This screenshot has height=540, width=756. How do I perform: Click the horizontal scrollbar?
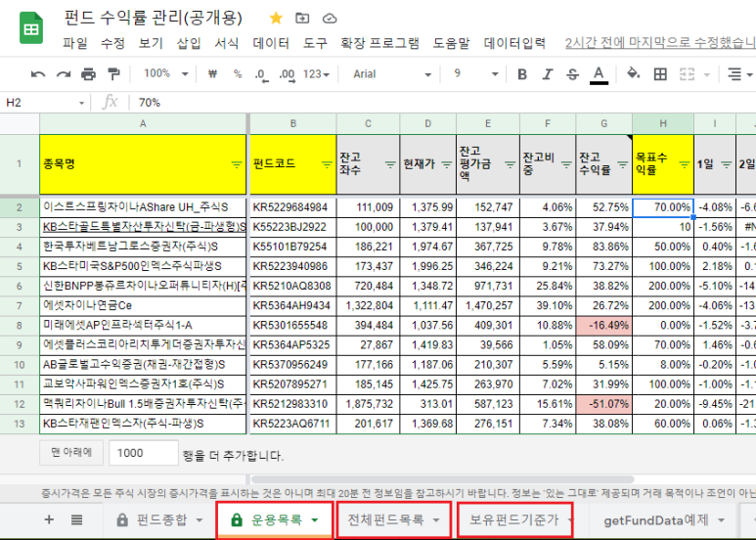443,479
